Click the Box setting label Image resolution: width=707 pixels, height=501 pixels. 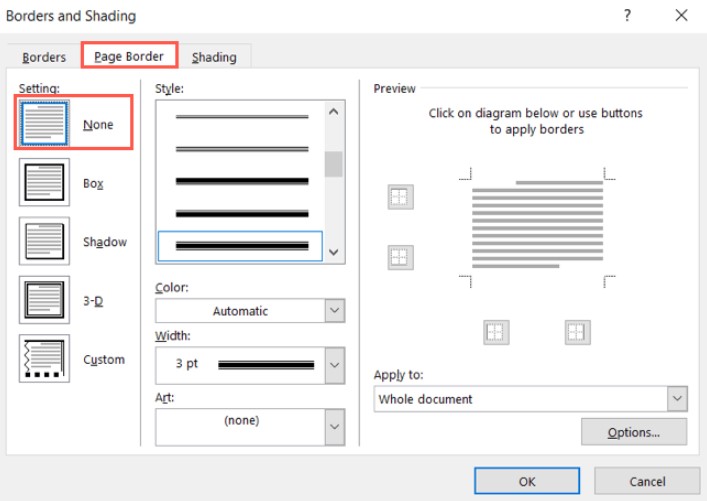[x=93, y=184]
